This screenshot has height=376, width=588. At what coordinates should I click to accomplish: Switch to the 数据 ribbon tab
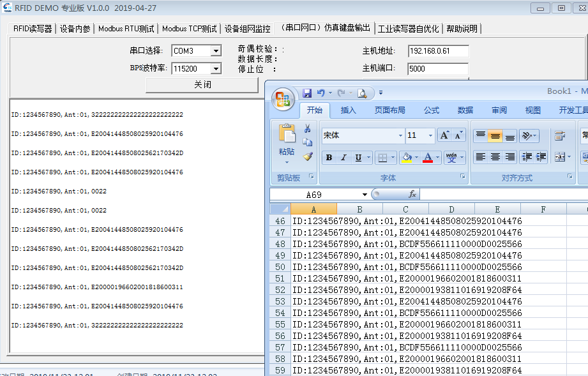[465, 110]
